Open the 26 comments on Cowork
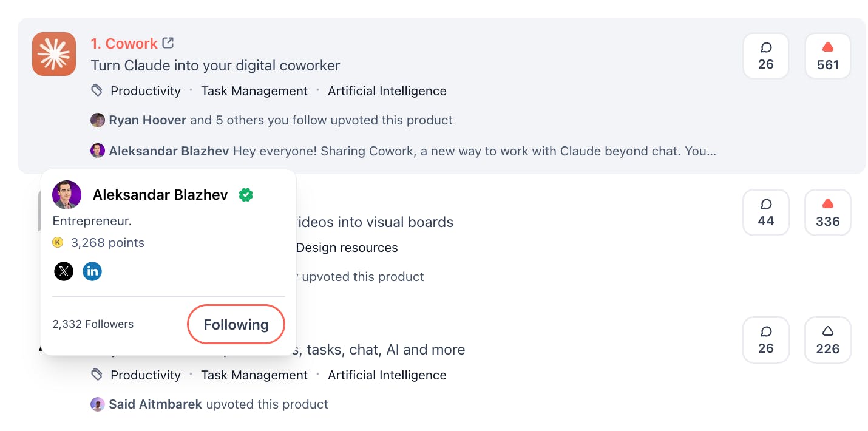This screenshot has height=431, width=868. point(765,56)
